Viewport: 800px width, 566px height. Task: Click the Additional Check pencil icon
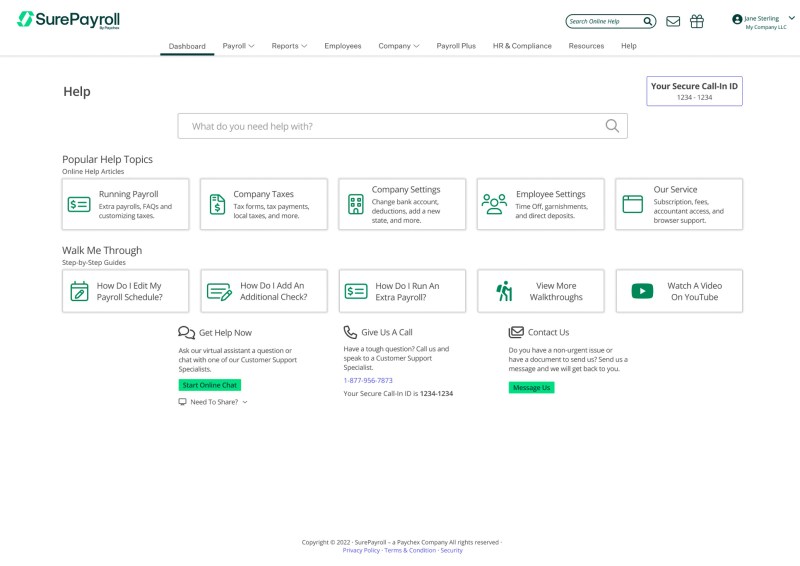point(219,292)
